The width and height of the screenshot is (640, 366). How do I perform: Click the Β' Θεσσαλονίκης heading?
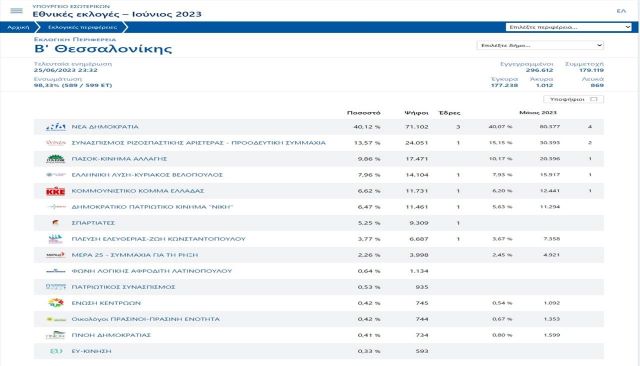tap(103, 49)
